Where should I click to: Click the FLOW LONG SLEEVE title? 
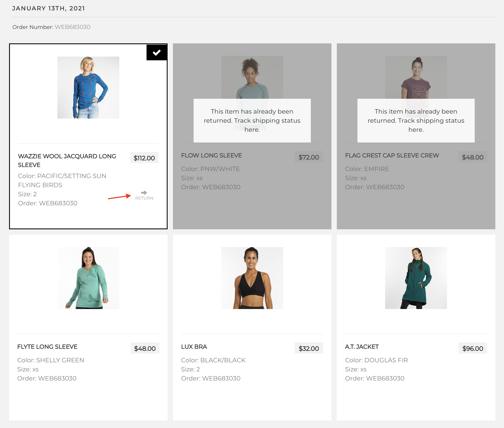[211, 156]
